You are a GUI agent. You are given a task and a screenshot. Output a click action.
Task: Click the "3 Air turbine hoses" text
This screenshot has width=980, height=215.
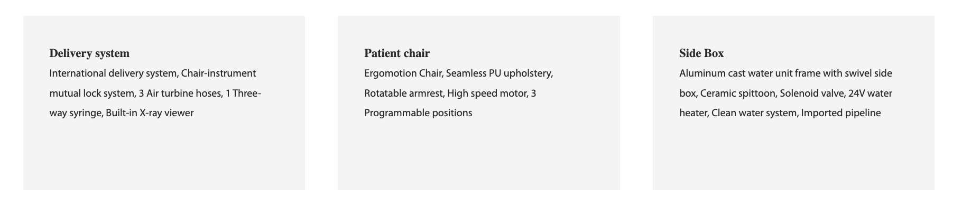(180, 94)
